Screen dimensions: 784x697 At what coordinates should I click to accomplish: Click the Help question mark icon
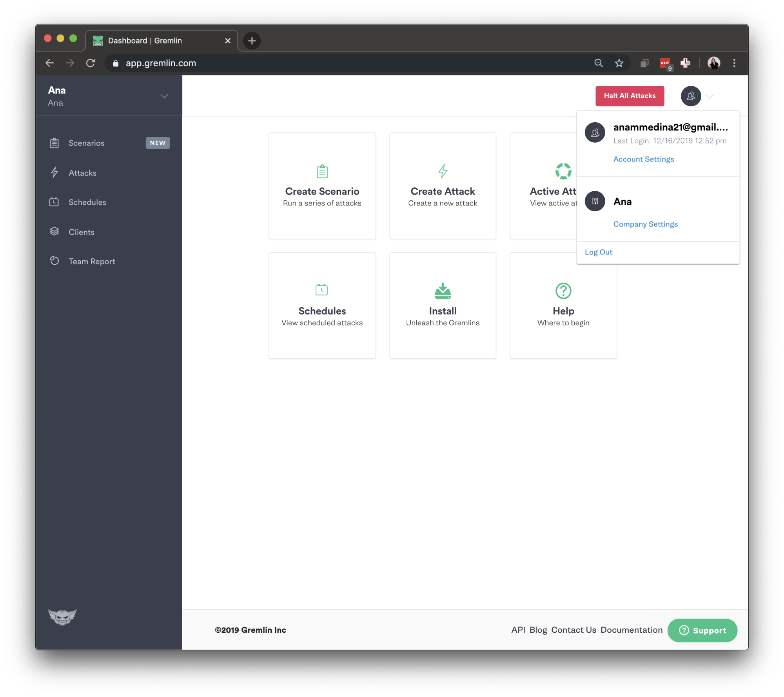(x=563, y=290)
